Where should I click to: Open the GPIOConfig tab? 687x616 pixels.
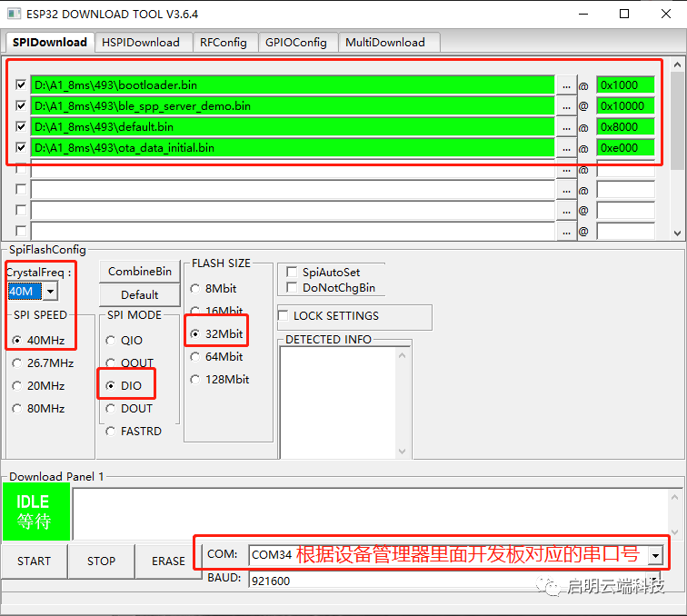coord(296,43)
